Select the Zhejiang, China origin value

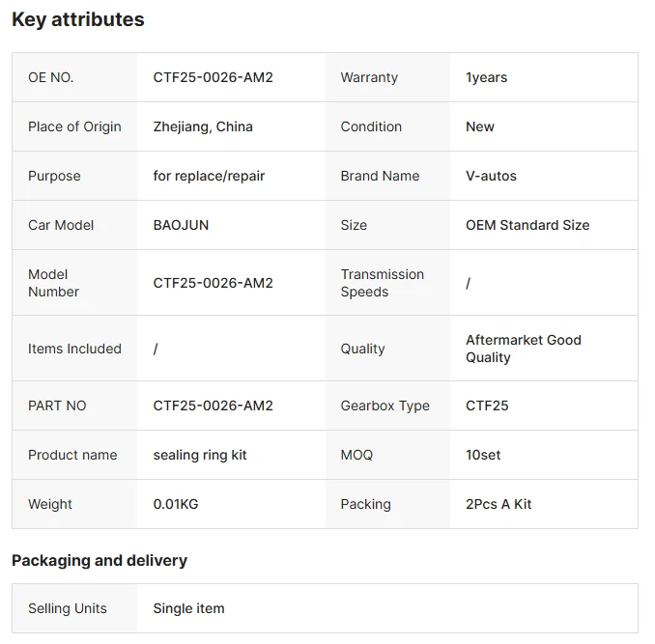click(x=203, y=126)
